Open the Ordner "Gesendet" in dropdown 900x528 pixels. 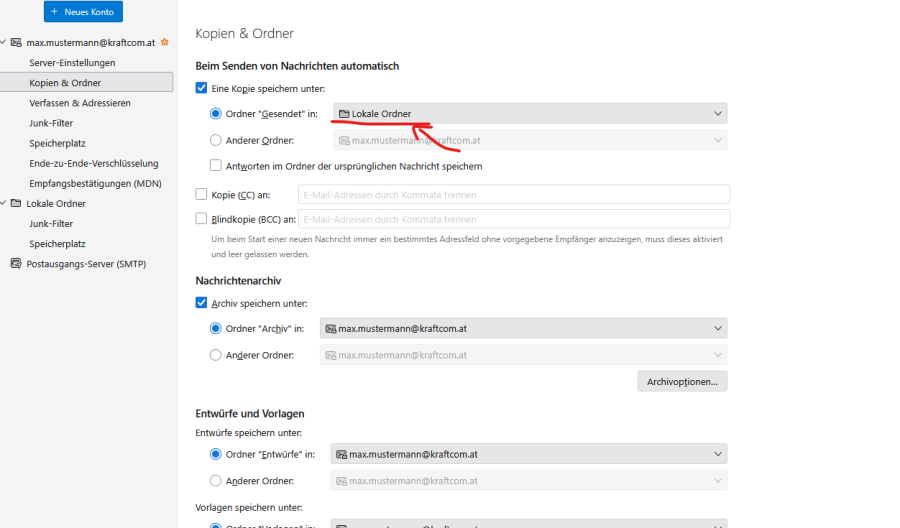point(530,114)
